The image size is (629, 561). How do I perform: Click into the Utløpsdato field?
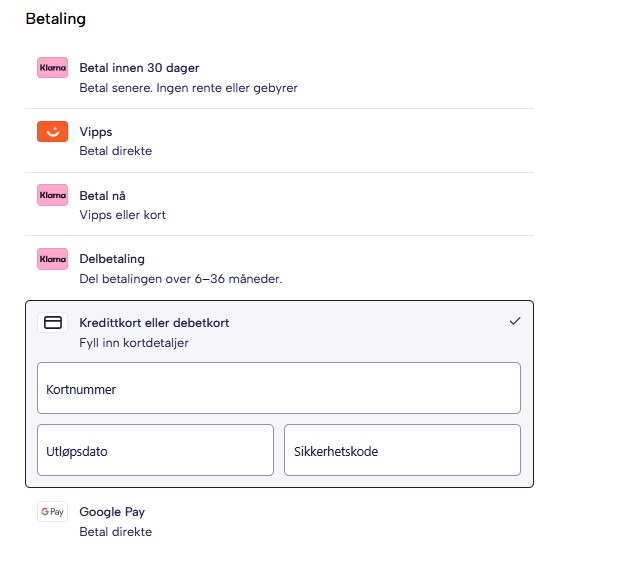tap(155, 450)
